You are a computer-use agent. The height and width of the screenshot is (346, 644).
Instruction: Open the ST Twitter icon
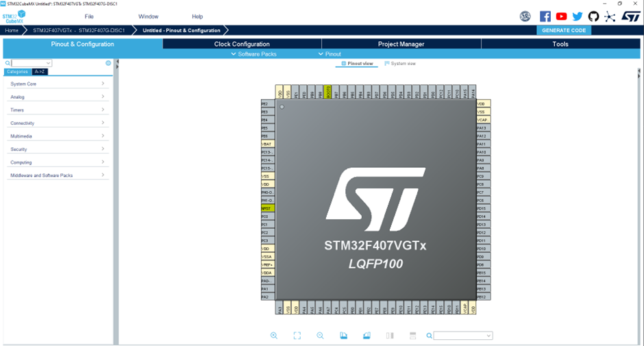click(578, 16)
